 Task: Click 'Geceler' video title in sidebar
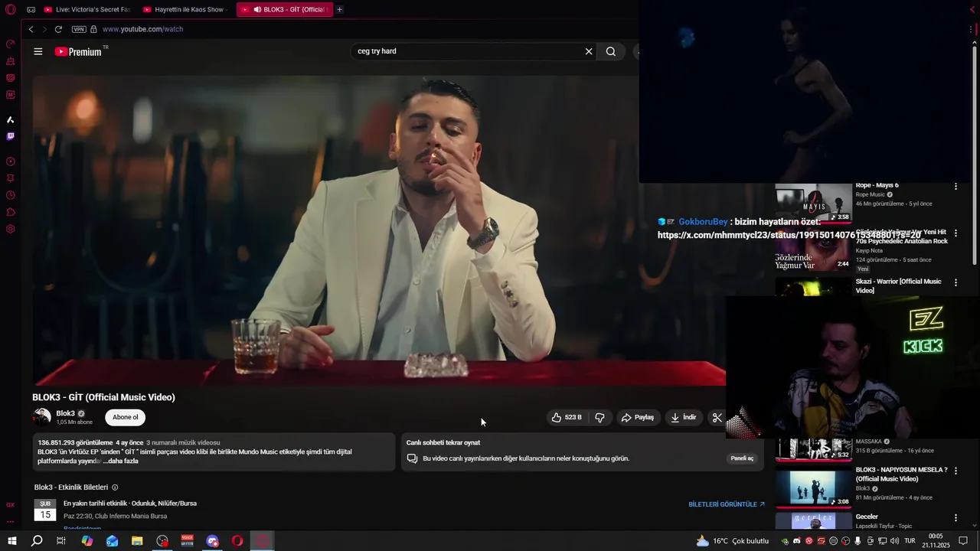(x=867, y=517)
